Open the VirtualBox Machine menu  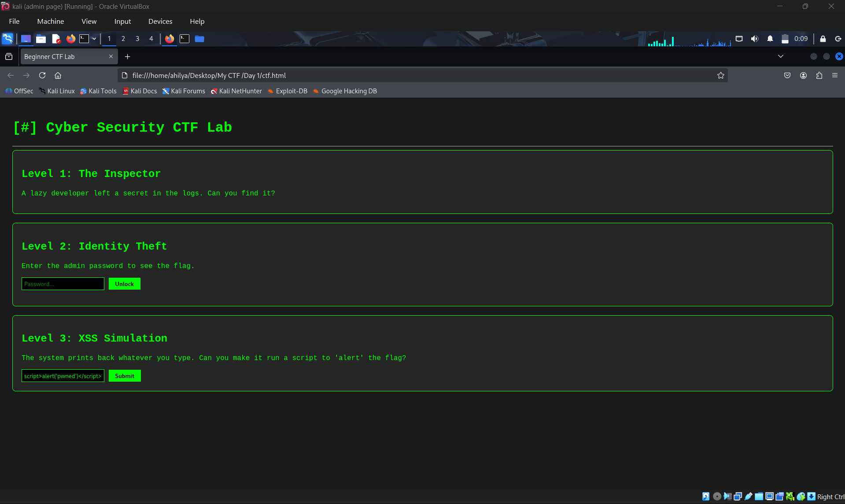pyautogui.click(x=51, y=21)
